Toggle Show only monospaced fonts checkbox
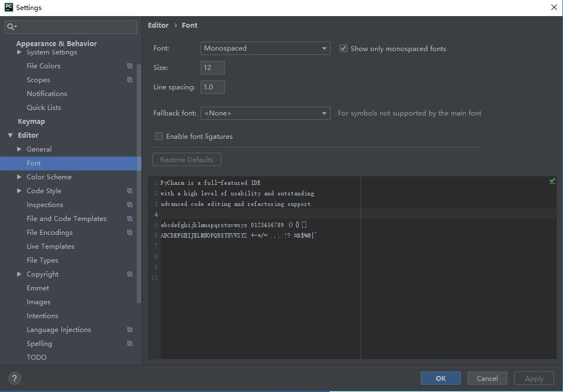Screen dimensions: 563x392 pos(343,48)
